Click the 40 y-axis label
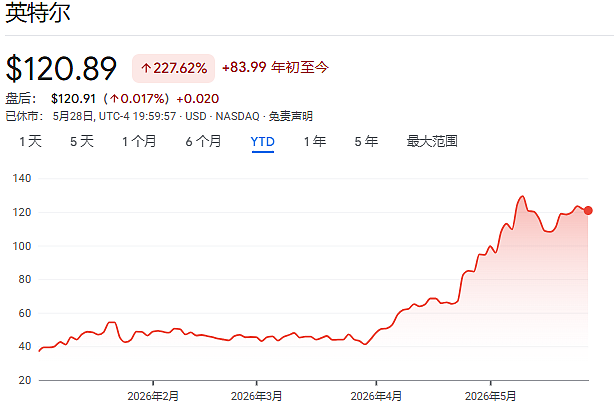Viewport: 614px width, 420px height. tap(25, 346)
